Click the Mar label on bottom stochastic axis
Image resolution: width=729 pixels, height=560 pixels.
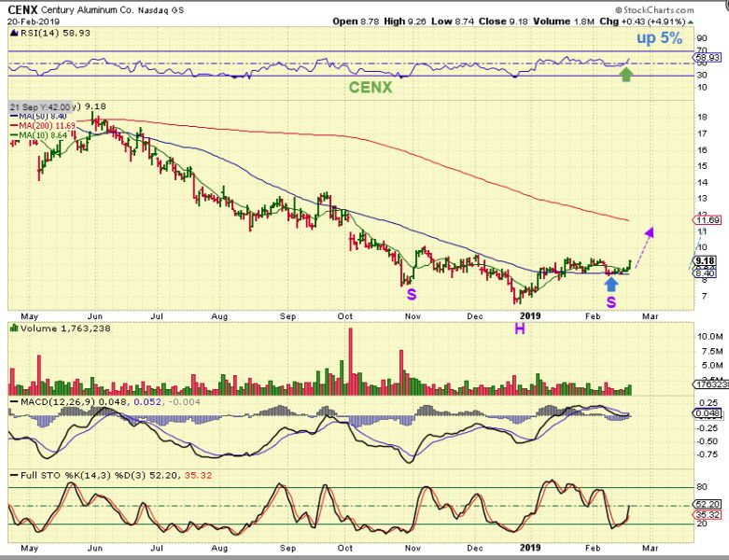coord(650,548)
